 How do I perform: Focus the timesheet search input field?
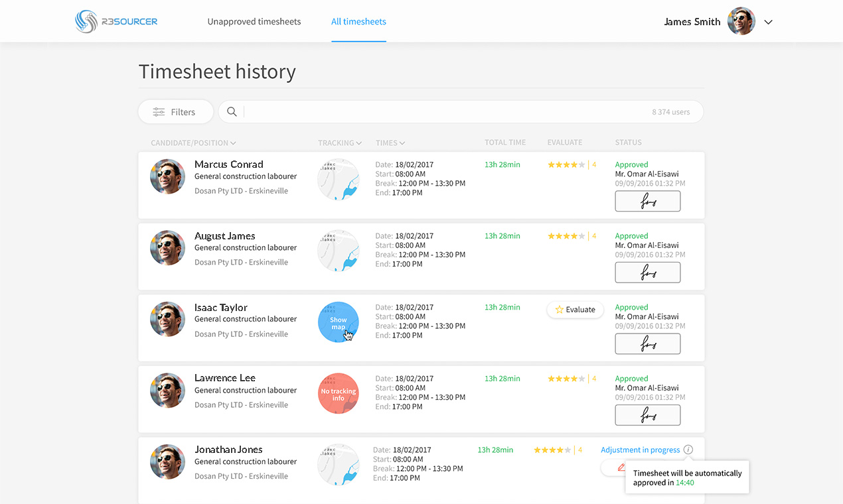(461, 112)
